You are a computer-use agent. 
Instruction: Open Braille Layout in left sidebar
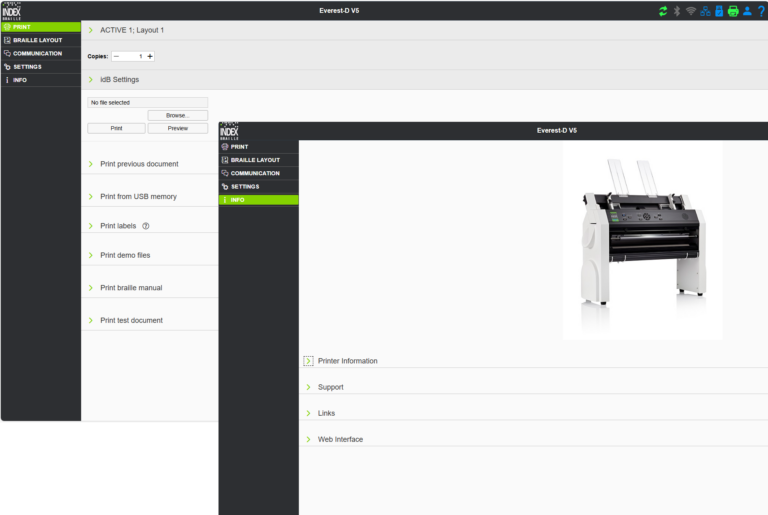click(x=37, y=40)
